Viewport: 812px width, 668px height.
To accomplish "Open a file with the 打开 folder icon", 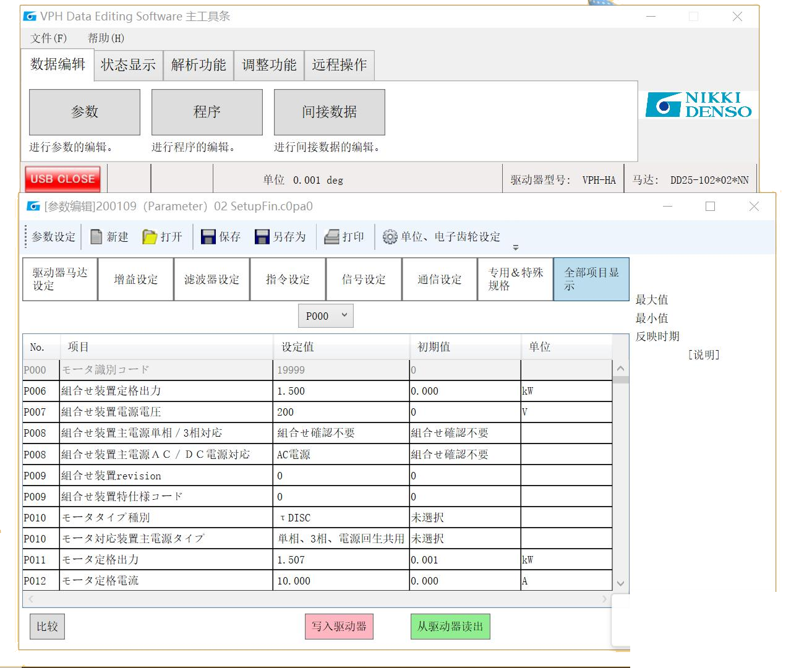I will point(150,237).
